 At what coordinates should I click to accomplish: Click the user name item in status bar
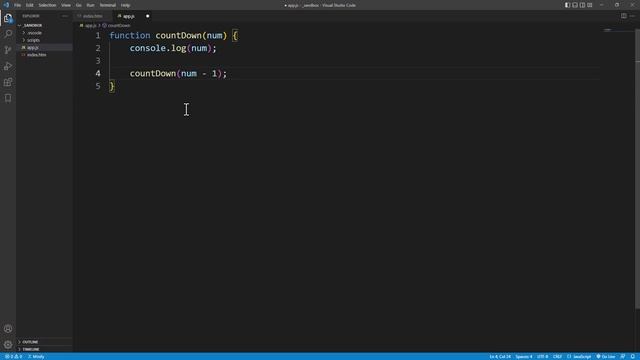(36, 357)
